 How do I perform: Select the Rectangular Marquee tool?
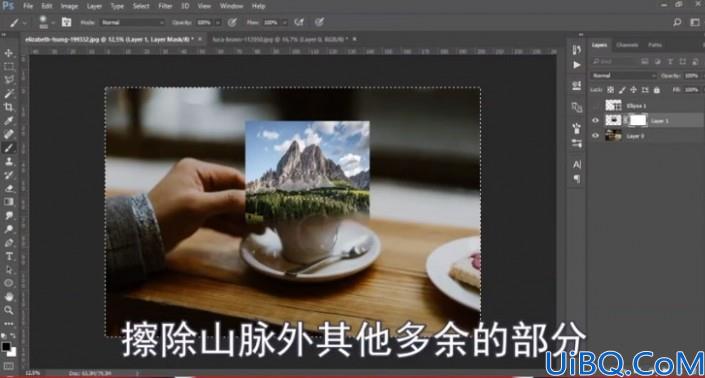tap(9, 67)
